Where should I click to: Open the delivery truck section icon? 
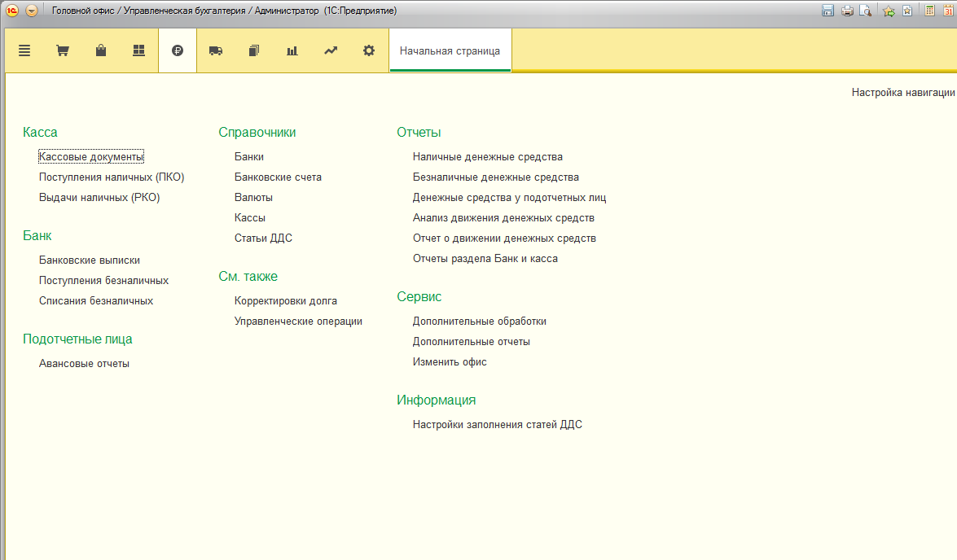(216, 50)
